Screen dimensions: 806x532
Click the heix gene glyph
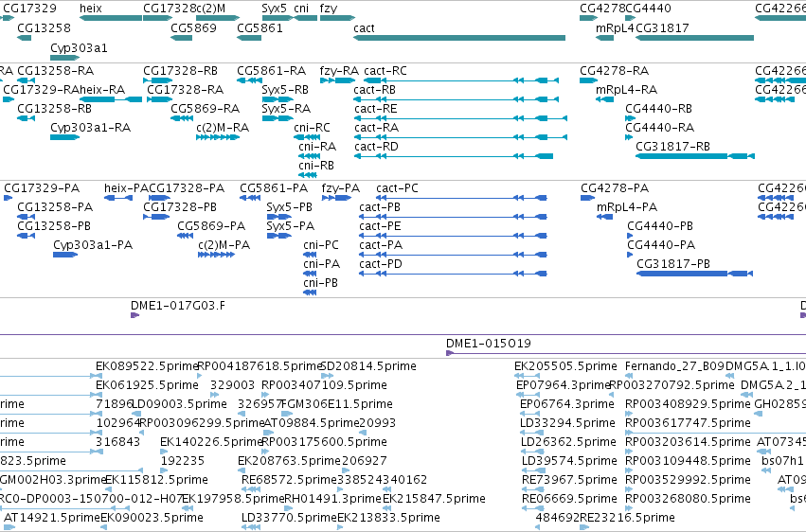(x=111, y=18)
